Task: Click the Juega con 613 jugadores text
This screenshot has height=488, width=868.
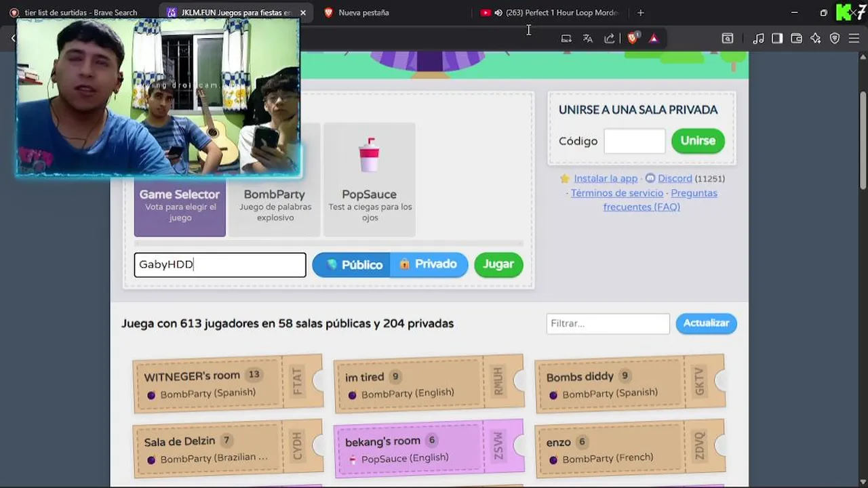Action: tap(288, 323)
